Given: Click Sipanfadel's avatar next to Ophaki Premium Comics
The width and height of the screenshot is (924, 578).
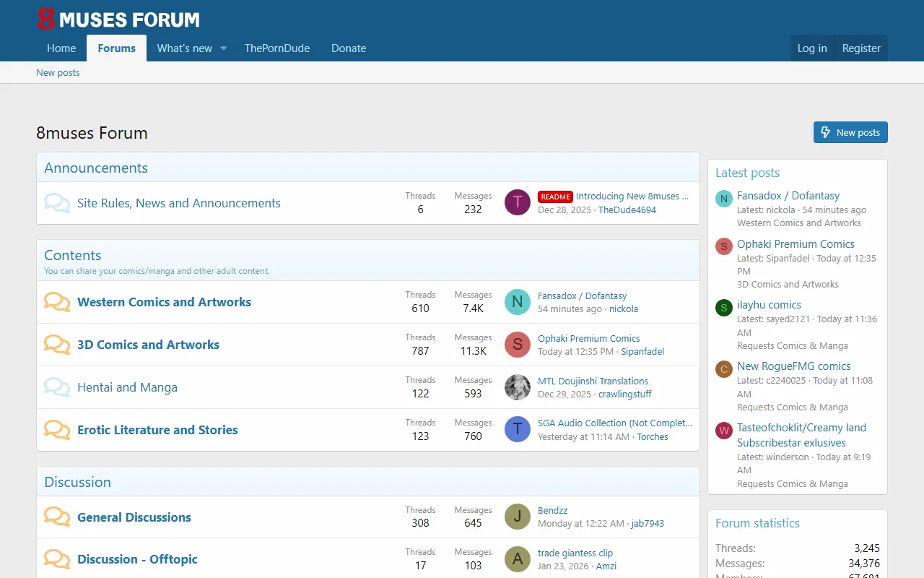Looking at the screenshot, I should [517, 345].
